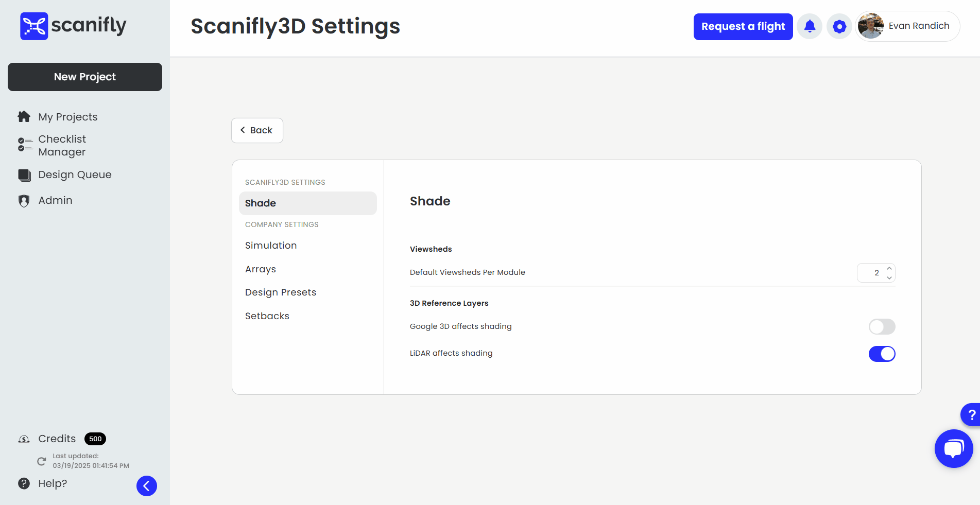980x505 pixels.
Task: Open the Checklist Manager
Action: tap(62, 145)
